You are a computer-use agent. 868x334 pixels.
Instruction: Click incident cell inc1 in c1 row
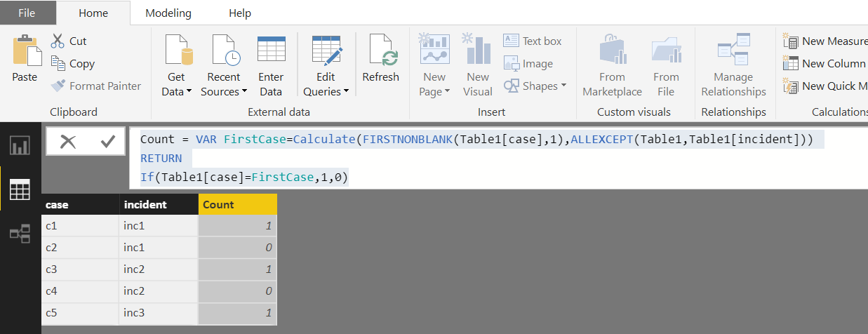(x=159, y=225)
